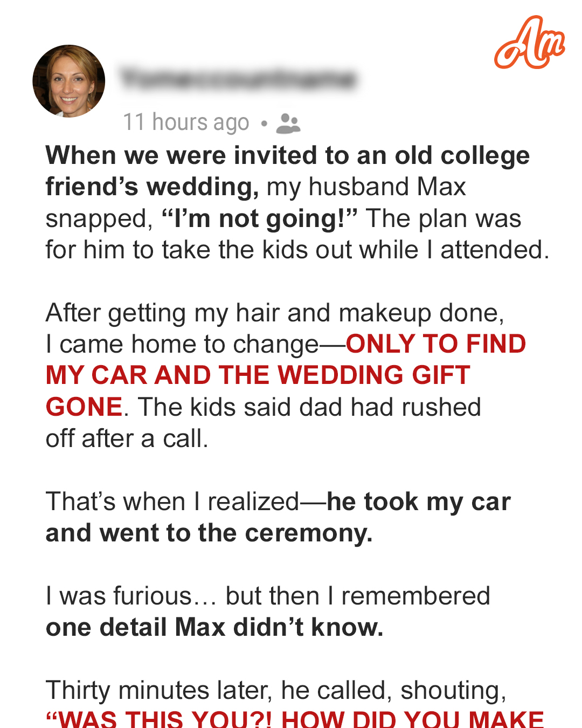The width and height of the screenshot is (582, 728).
Task: Click the bold "one detail Max didn't know." line
Action: click(x=214, y=628)
